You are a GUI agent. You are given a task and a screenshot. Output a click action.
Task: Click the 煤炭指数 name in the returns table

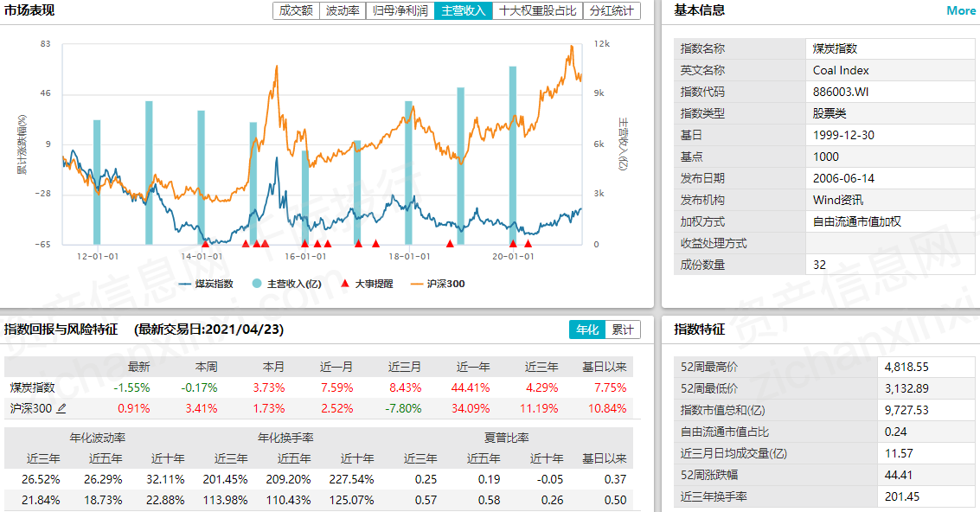(31, 387)
